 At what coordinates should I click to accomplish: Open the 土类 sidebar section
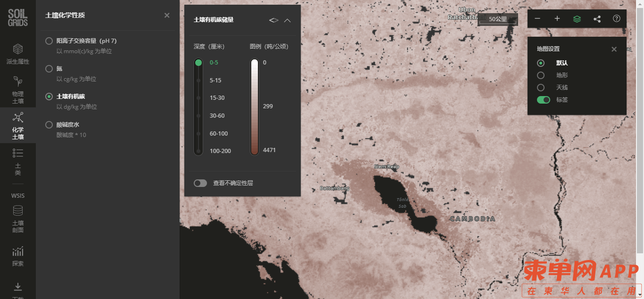pyautogui.click(x=18, y=162)
